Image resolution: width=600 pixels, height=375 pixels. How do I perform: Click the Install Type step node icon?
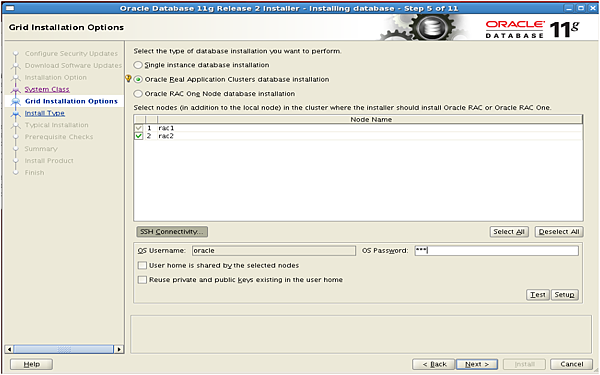16,114
